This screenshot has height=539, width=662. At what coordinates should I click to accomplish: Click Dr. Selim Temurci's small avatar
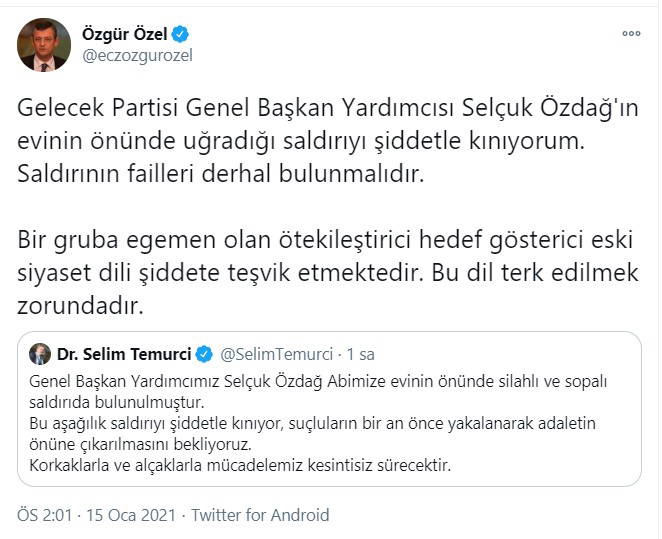(x=40, y=354)
